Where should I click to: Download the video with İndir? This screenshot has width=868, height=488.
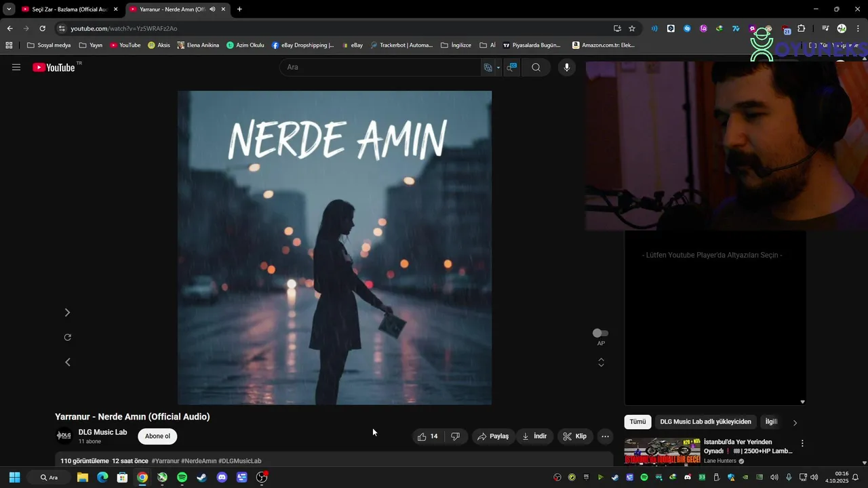pyautogui.click(x=534, y=436)
